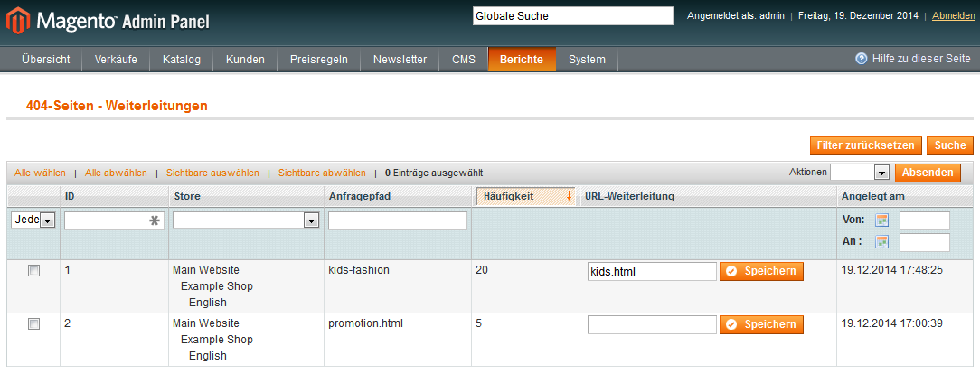The height and width of the screenshot is (374, 980).
Task: Open the Berichte menu
Action: [x=522, y=60]
